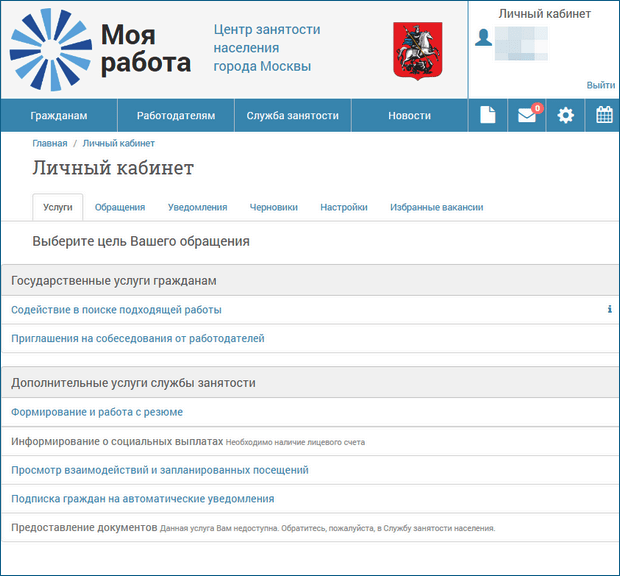Switch to the Настройки tab

pyautogui.click(x=344, y=207)
